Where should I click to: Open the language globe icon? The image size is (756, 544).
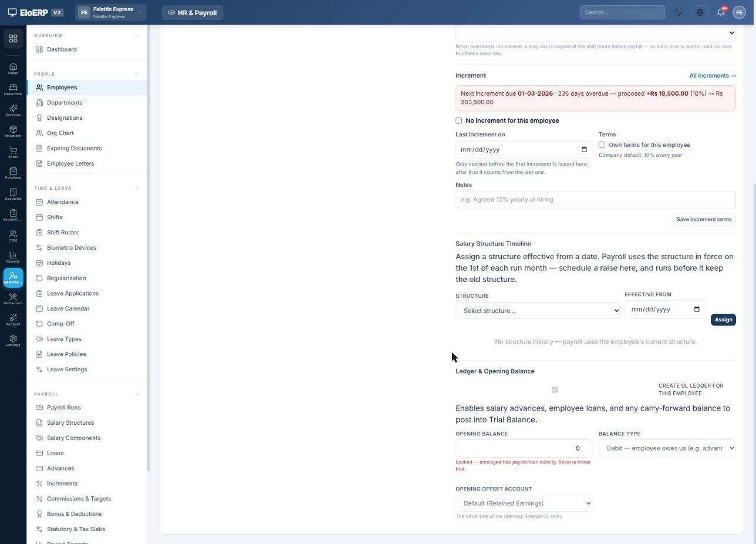coord(700,12)
